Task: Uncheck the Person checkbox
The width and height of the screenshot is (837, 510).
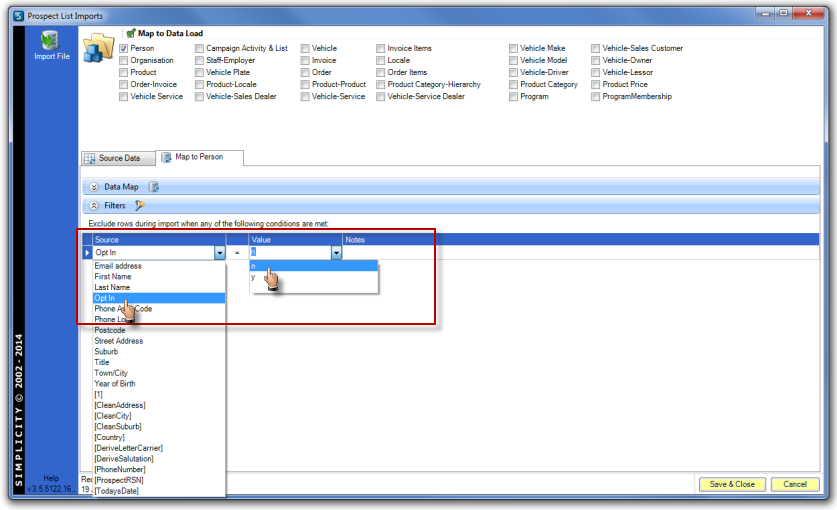Action: point(124,49)
